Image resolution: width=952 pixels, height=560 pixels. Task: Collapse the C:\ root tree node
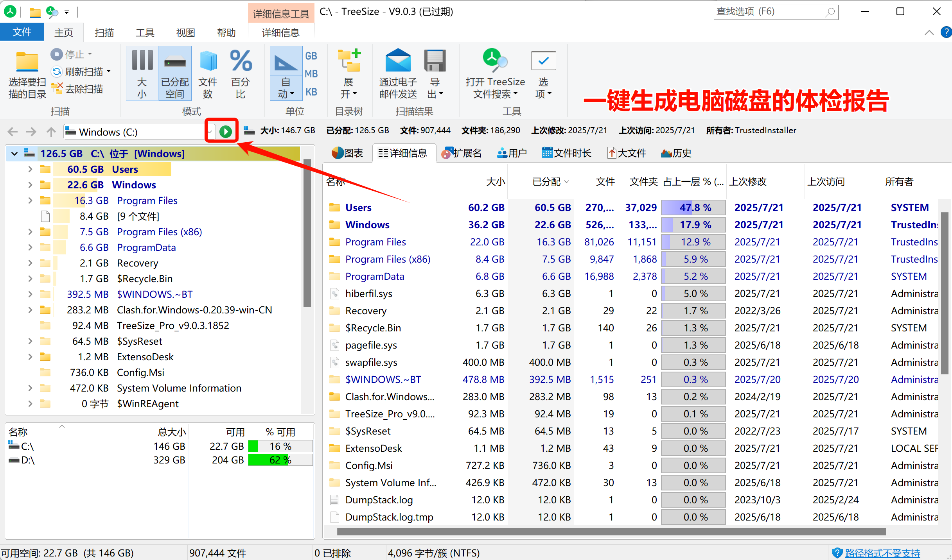point(14,154)
